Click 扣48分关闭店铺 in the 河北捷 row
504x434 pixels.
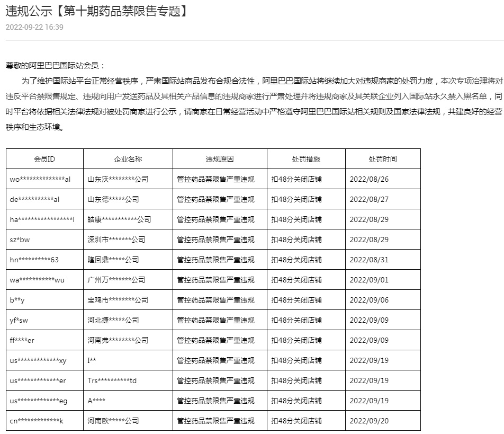coord(296,320)
